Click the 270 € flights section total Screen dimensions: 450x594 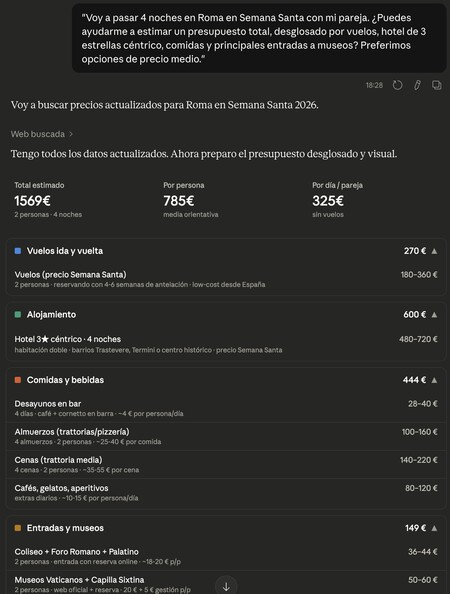(415, 251)
